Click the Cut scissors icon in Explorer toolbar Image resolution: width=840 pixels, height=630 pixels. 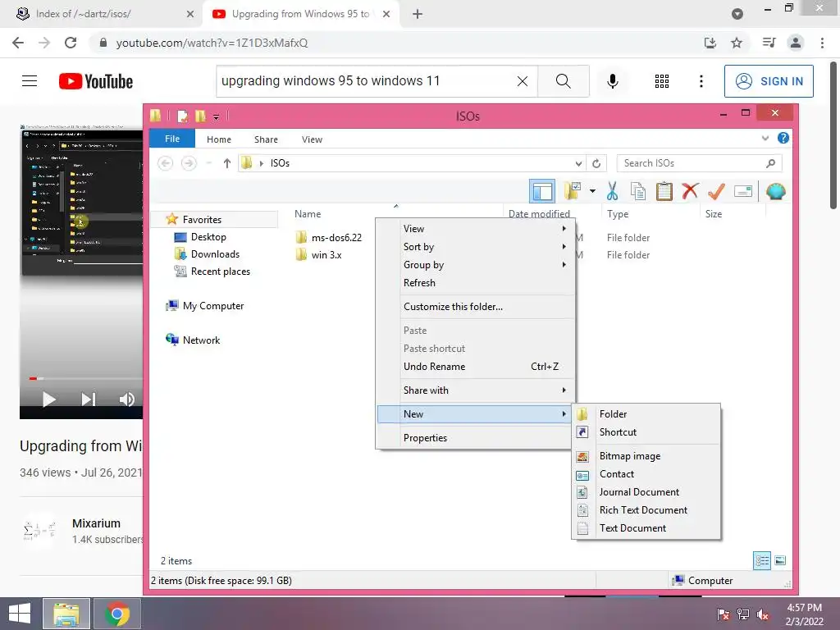pos(612,191)
